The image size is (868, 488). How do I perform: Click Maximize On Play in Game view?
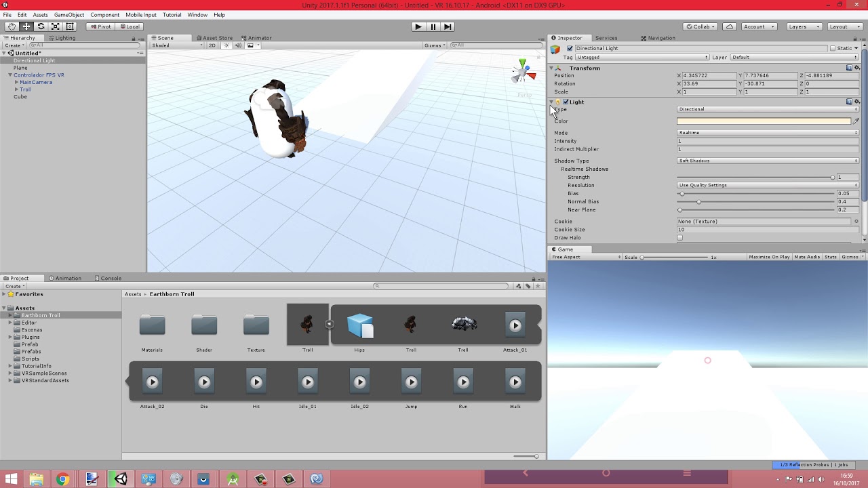click(769, 257)
